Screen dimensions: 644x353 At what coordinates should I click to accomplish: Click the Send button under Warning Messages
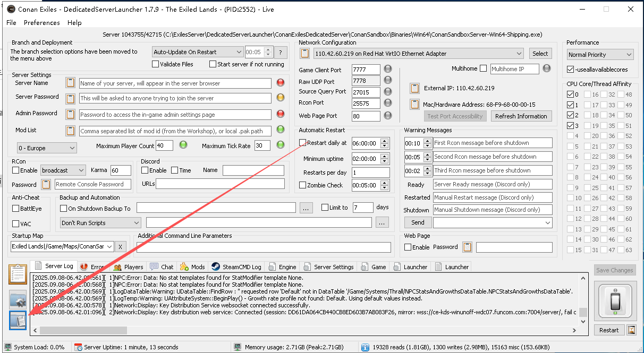[x=418, y=222]
